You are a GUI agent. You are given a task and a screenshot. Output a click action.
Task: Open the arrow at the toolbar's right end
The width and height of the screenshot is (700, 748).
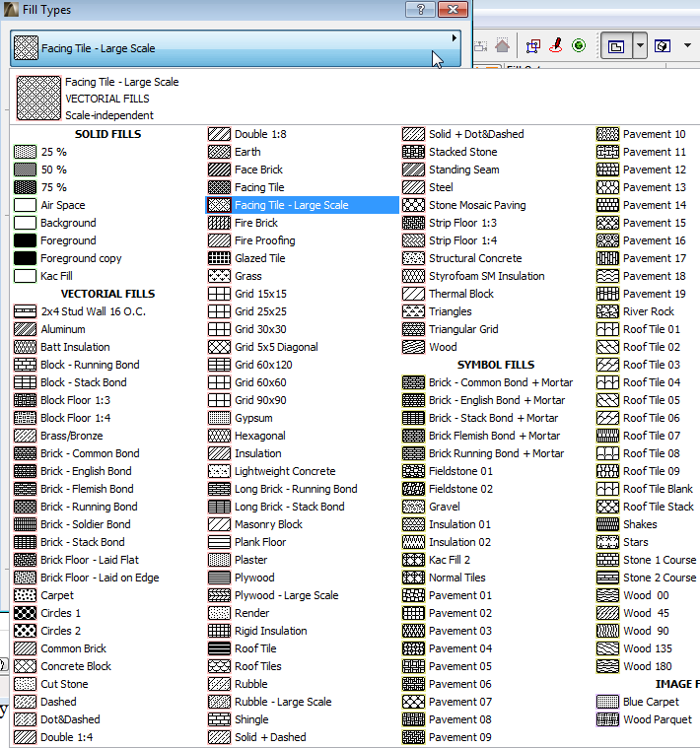click(687, 45)
